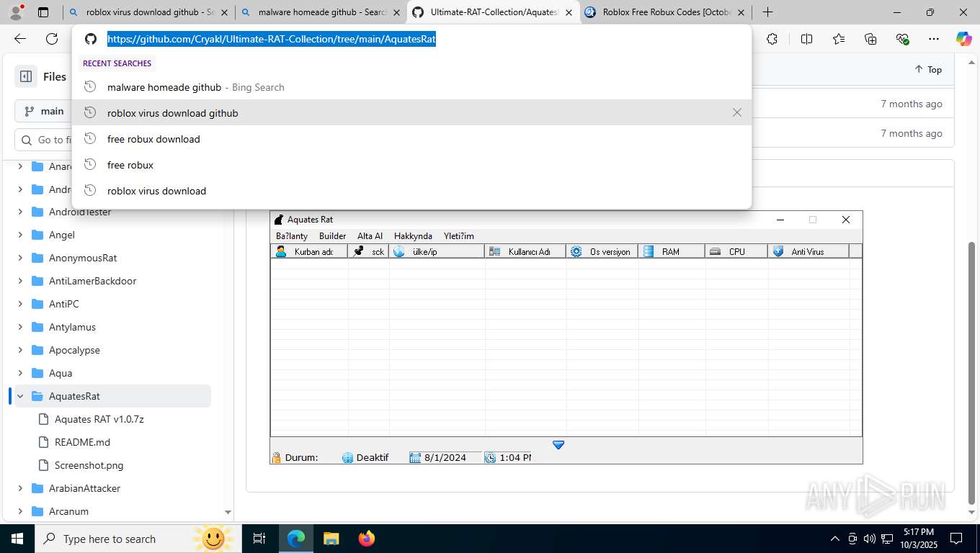Image resolution: width=980 pixels, height=553 pixels.
Task: Switch to malware homeade github tab
Action: 321,12
